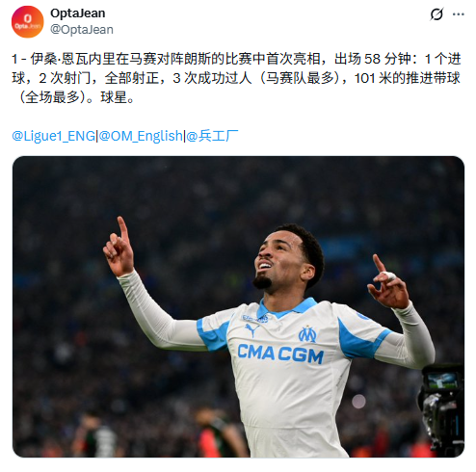This screenshot has height=472, width=476.
Task: Click the OptaJean display name
Action: tap(78, 13)
